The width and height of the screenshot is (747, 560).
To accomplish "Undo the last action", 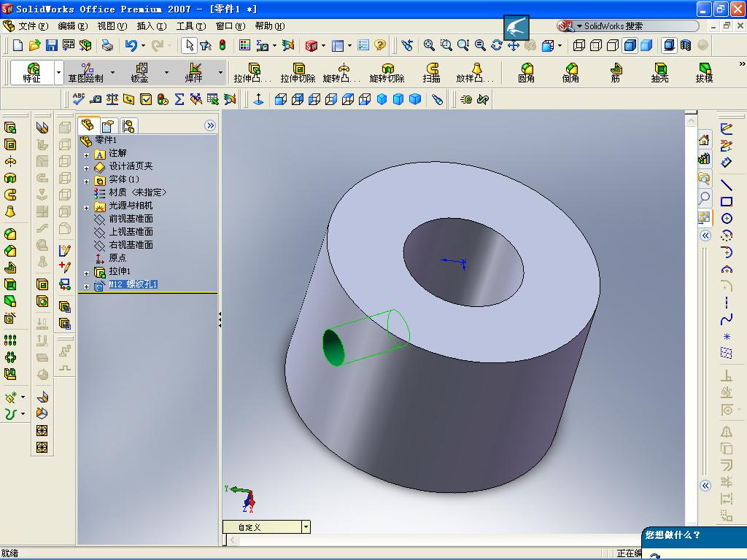I will click(x=131, y=45).
